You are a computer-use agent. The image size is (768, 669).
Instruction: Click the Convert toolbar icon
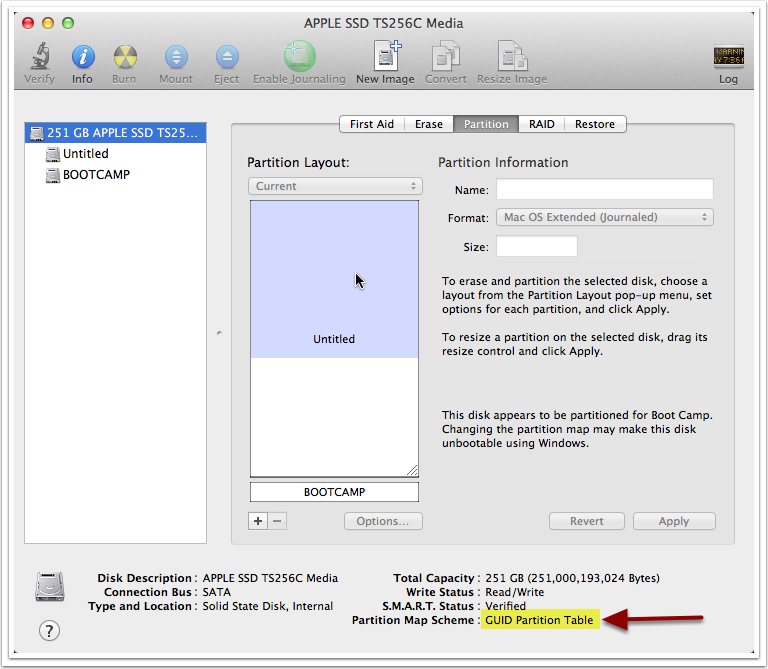pyautogui.click(x=446, y=56)
